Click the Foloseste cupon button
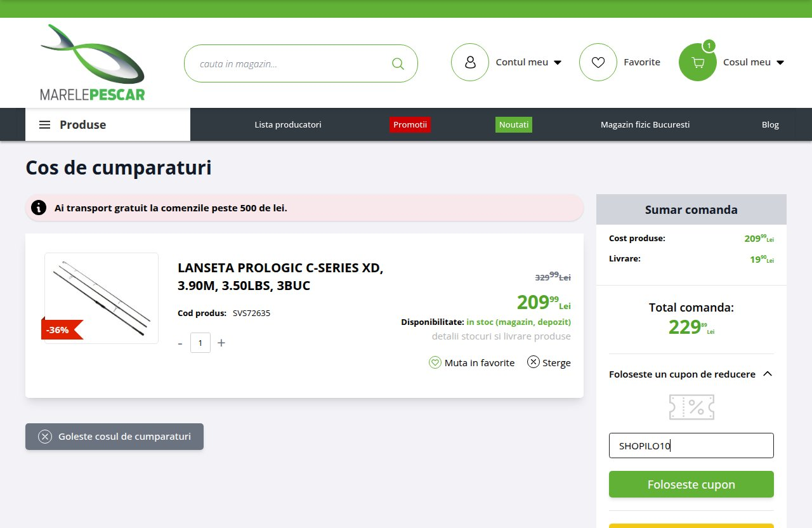The image size is (812, 528). click(x=691, y=484)
